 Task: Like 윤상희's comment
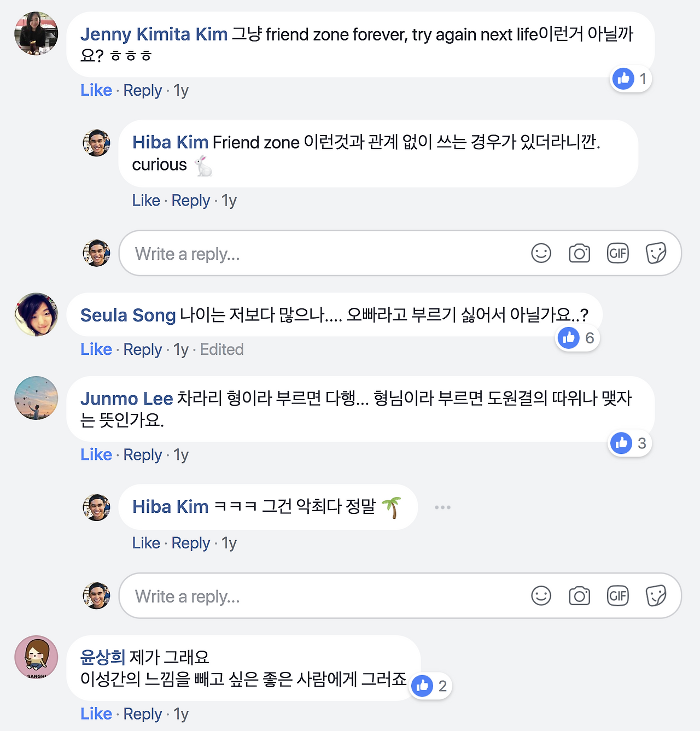click(96, 714)
